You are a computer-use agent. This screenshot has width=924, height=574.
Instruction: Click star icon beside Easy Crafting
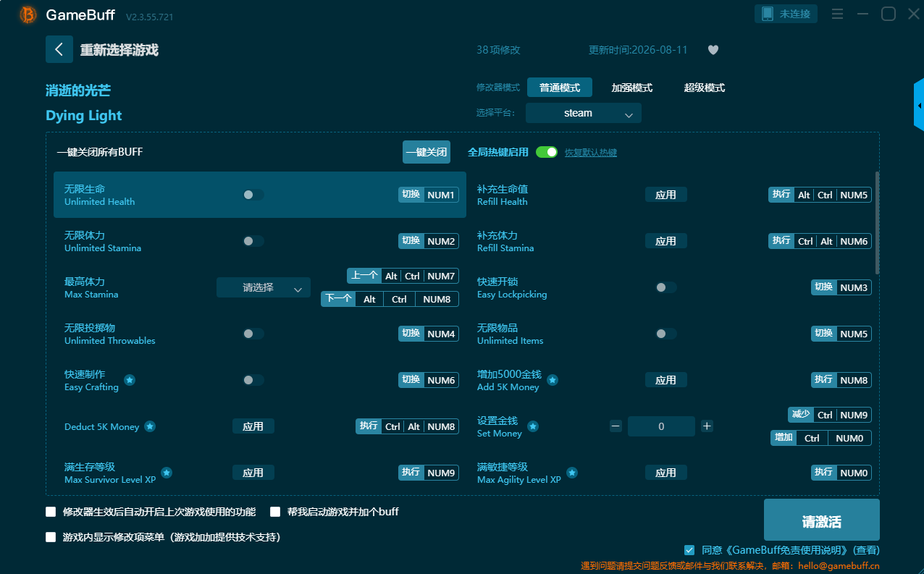point(130,380)
